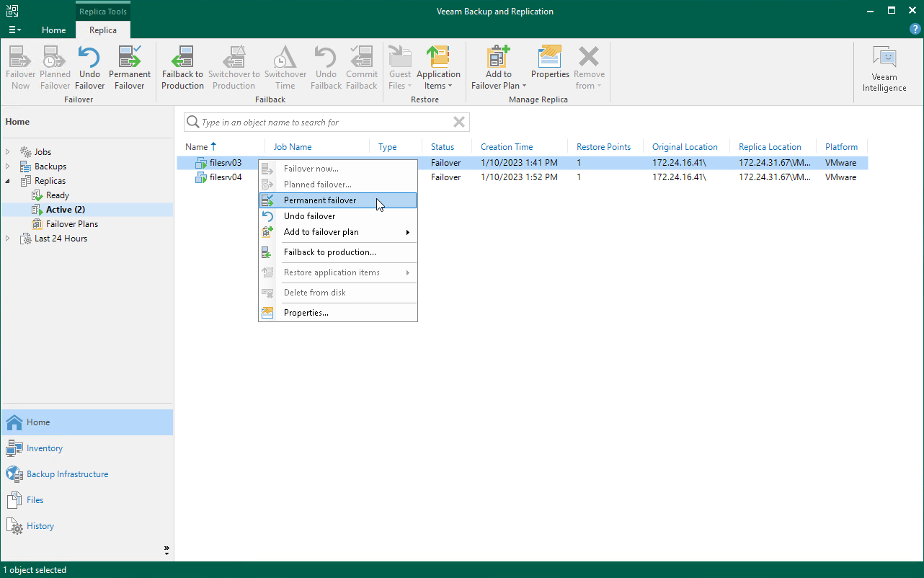Click the filesrv04 VM replica icon
Image resolution: width=924 pixels, height=578 pixels.
pyautogui.click(x=201, y=177)
